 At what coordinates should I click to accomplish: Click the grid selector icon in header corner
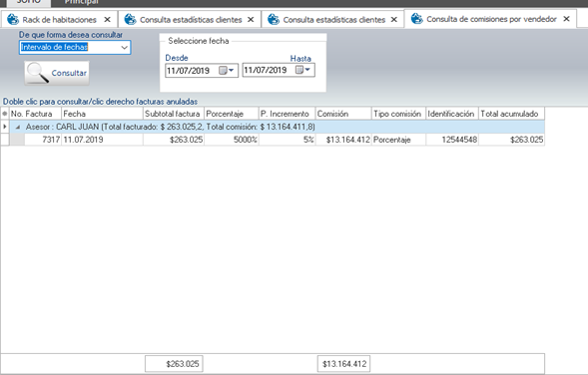coord(5,114)
